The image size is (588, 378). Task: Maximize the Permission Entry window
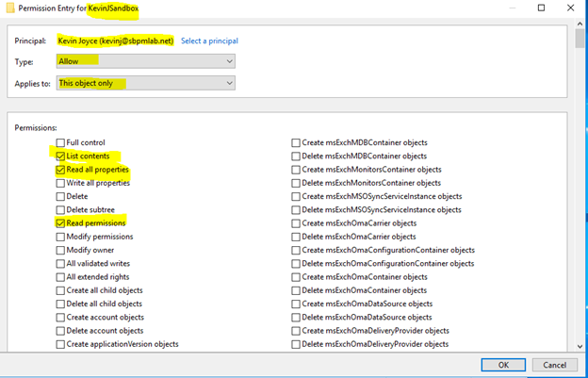(x=541, y=8)
